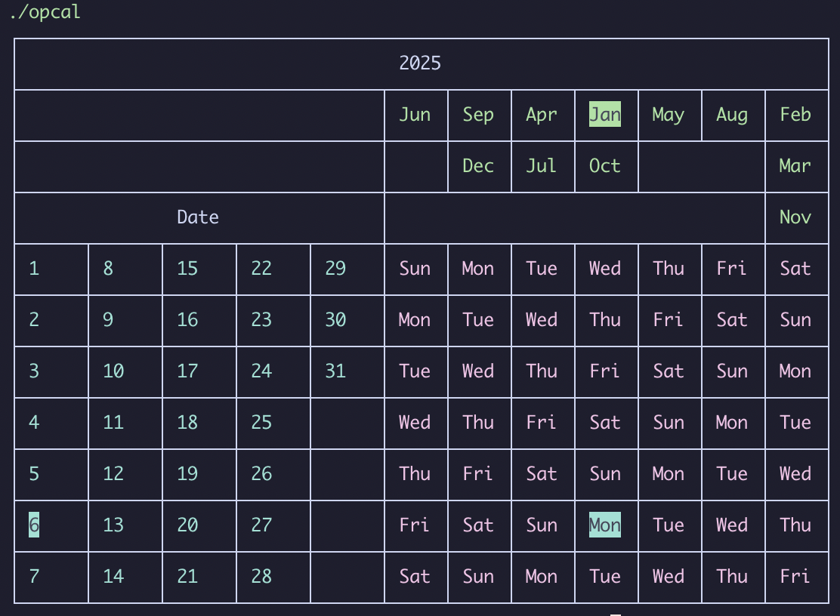This screenshot has height=616, width=840.
Task: Select the highlighted date 6
Action: (34, 525)
